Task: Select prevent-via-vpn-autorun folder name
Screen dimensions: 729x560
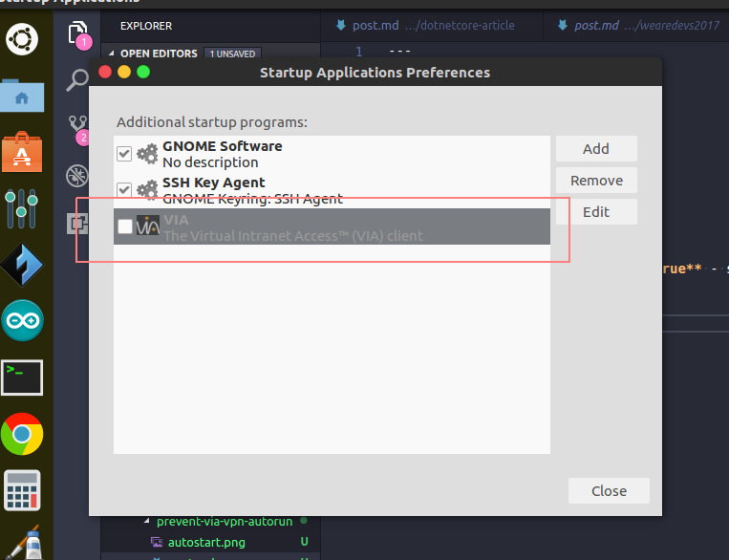Action: tap(225, 522)
